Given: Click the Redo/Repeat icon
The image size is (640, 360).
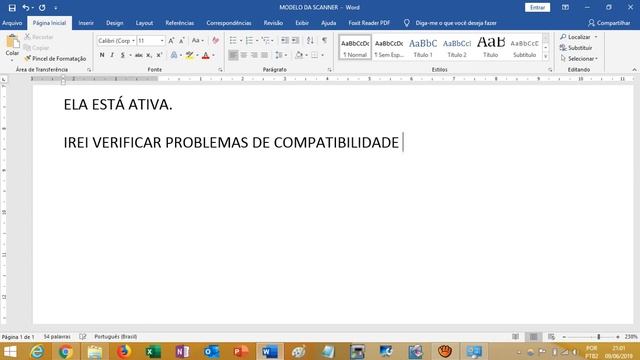Looking at the screenshot, I should click(x=42, y=8).
